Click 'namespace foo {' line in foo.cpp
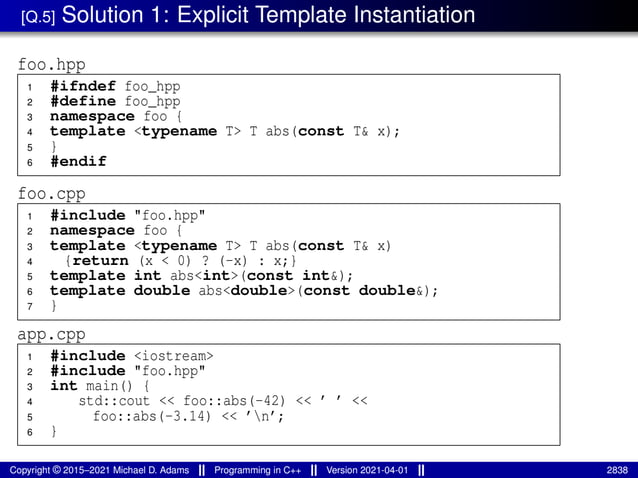638x478 pixels. coord(116,231)
